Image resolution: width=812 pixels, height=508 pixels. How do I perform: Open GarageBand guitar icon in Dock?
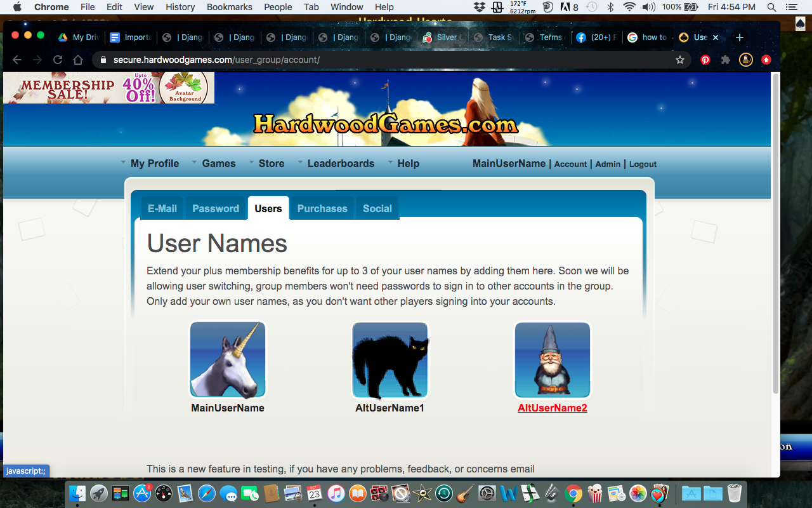pos(466,493)
